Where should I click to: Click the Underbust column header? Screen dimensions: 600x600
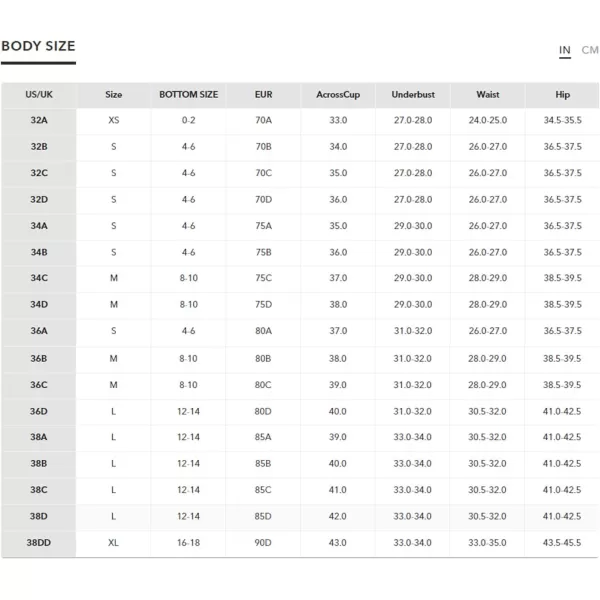click(413, 95)
